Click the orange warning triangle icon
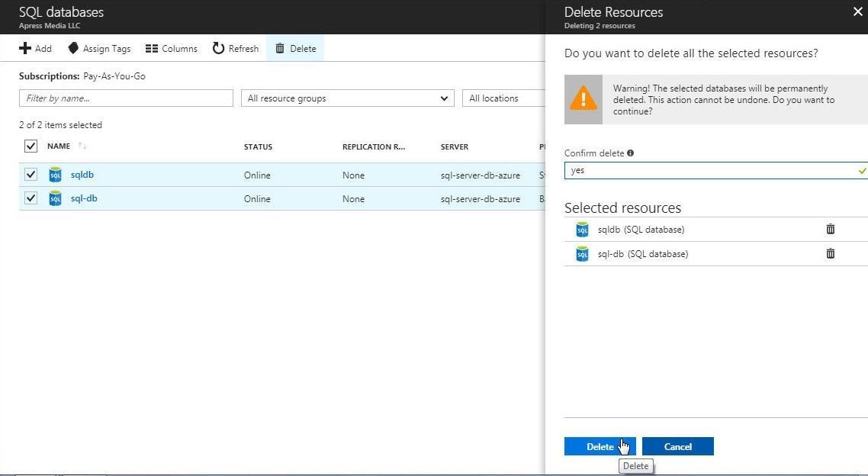Image resolution: width=868 pixels, height=476 pixels. click(583, 100)
